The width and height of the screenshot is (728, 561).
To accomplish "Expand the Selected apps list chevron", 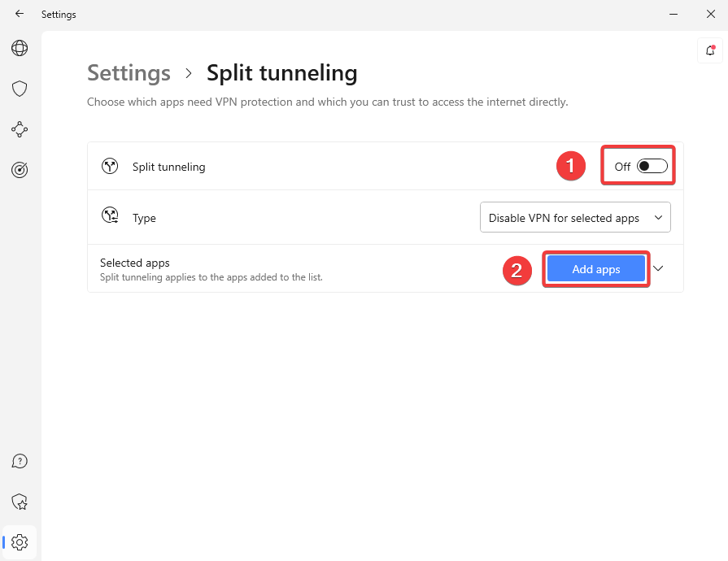I will coord(658,268).
